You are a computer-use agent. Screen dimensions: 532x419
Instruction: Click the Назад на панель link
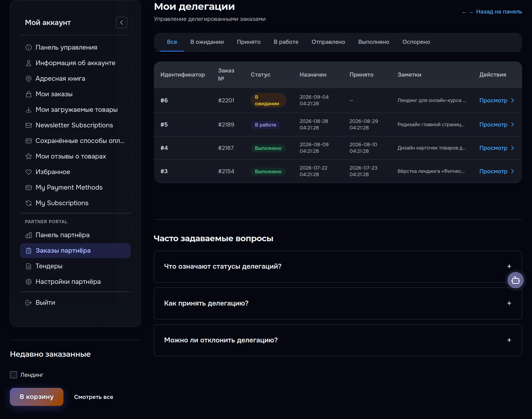492,12
